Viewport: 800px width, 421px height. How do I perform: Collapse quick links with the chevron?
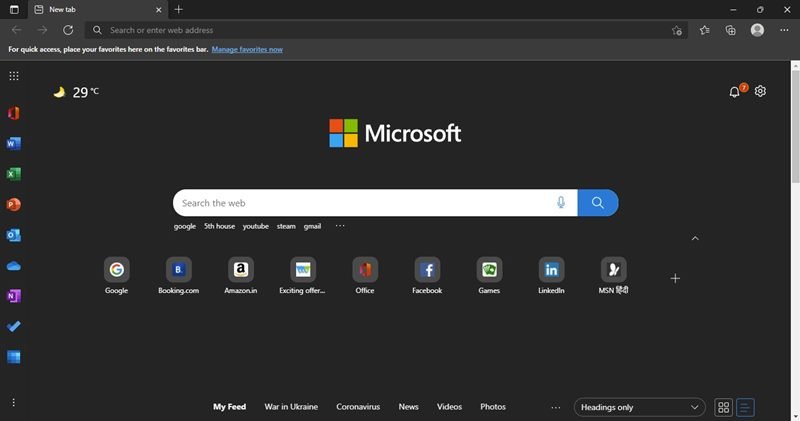tap(695, 238)
